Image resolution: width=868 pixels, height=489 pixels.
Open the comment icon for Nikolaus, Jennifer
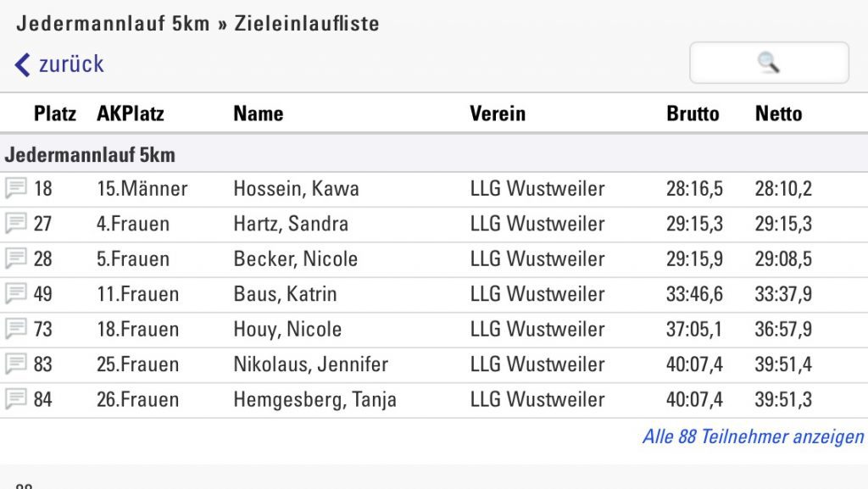(x=15, y=364)
